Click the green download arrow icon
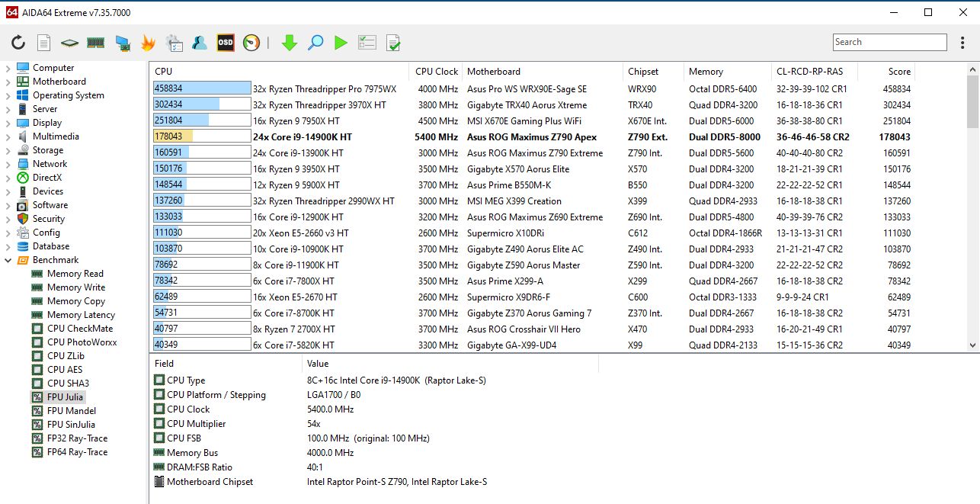The image size is (980, 504). pyautogui.click(x=289, y=43)
